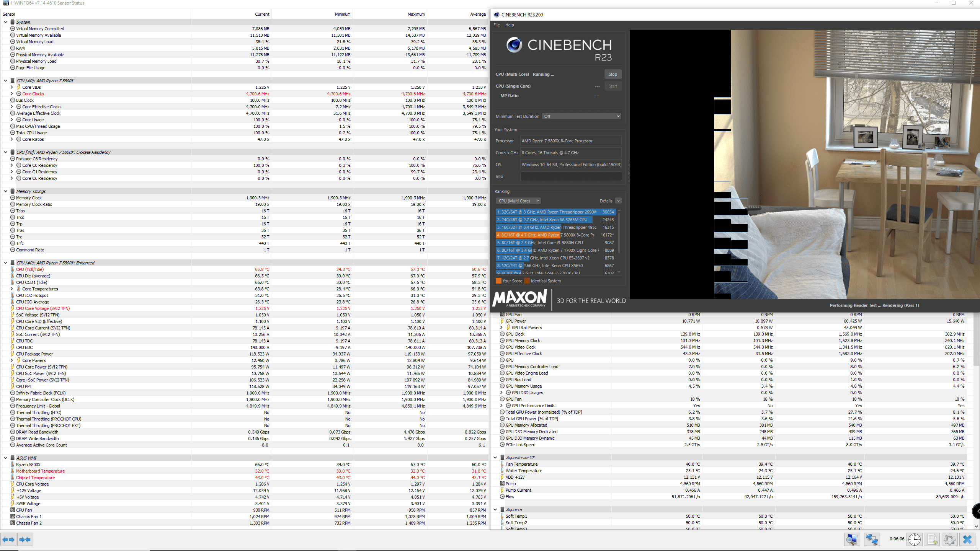Open the Cinebench Help menu

pyautogui.click(x=510, y=25)
